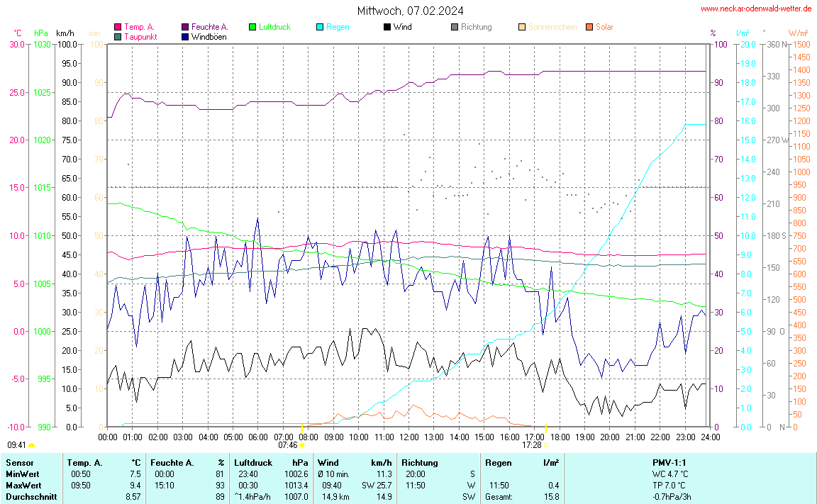Open the www.neckar-odenwald-wetter.de link
Viewport: 817px width, 504px height.
[x=756, y=9]
